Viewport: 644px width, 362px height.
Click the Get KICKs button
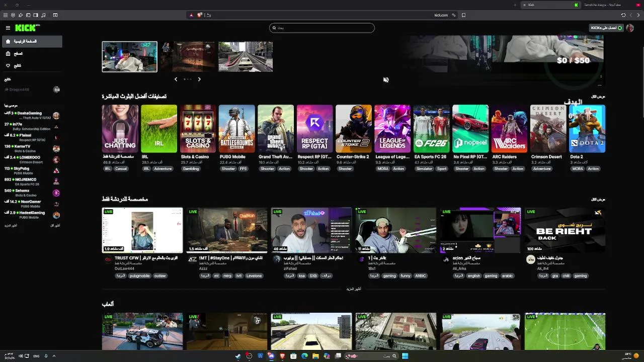606,28
